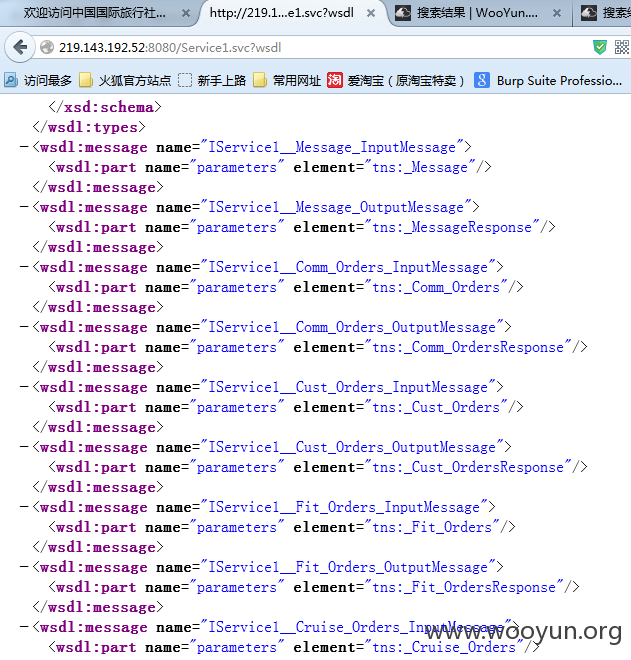Switch to the 欢迎访问中国国际旅行社 tab
Image resolution: width=631 pixels, height=660 pixels.
[x=95, y=13]
